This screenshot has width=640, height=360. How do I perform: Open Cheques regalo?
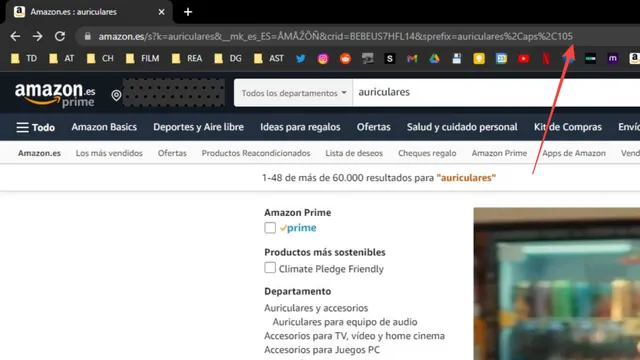[x=427, y=153]
